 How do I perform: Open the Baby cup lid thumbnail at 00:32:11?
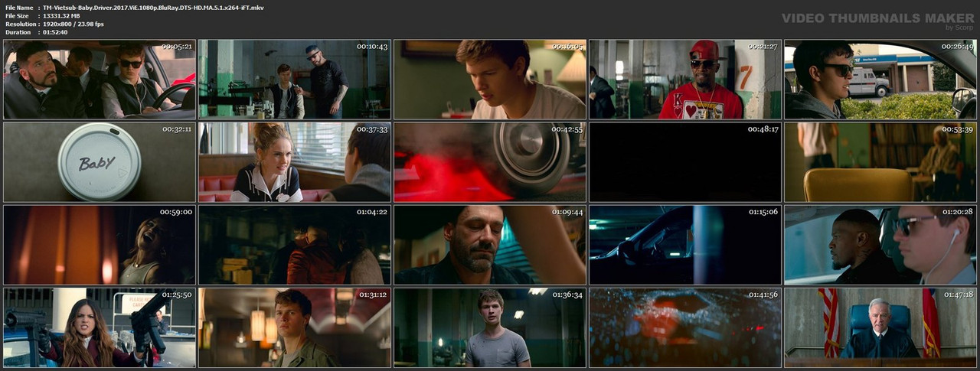click(x=100, y=162)
